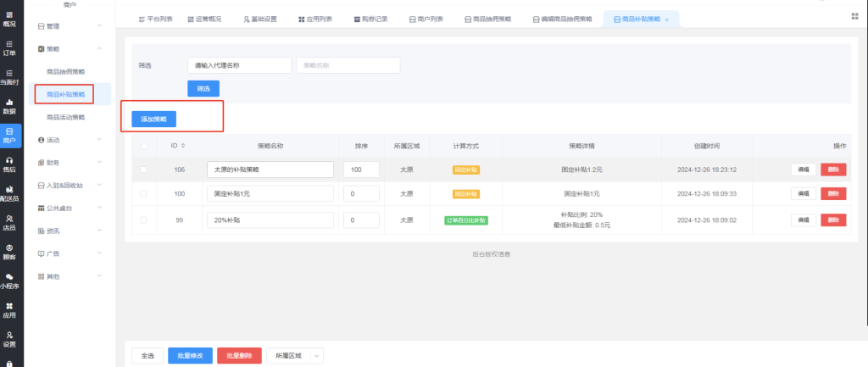Click the grid icon at top right
Image resolution: width=868 pixels, height=367 pixels.
coord(854,16)
